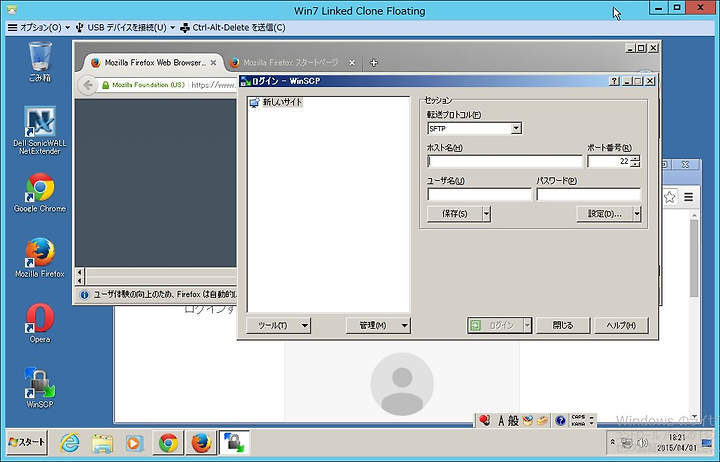Select WinSCP taskbar button
Viewport: 720px width, 462px height.
[x=234, y=443]
